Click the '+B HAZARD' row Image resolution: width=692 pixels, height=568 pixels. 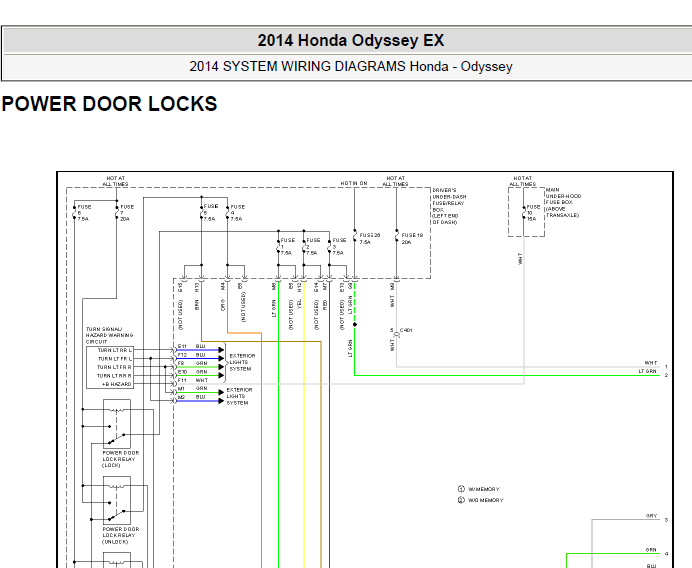(117, 384)
